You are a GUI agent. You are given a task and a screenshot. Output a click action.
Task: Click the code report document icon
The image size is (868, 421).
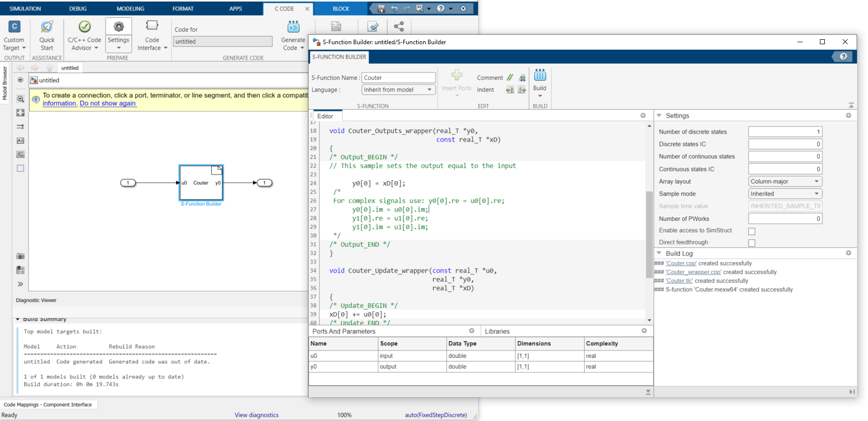click(336, 26)
